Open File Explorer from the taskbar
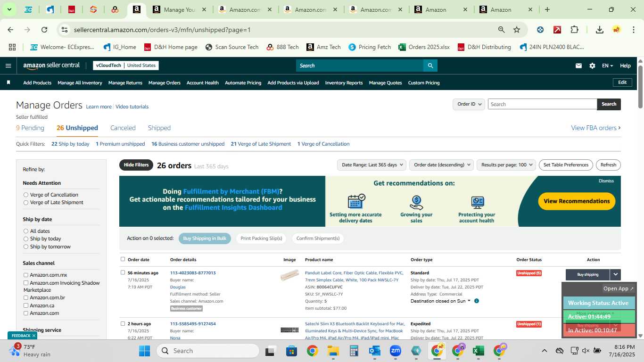Viewport: 644px width, 362px height. 333,351
